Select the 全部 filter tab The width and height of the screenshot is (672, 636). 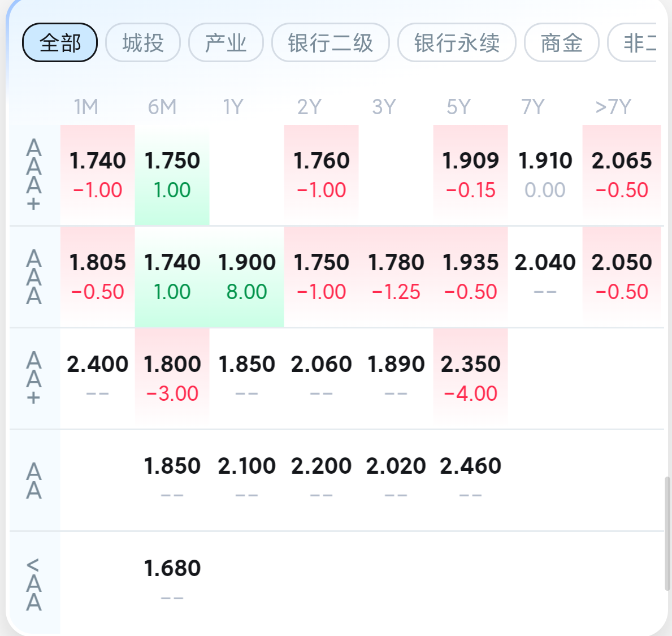point(60,42)
